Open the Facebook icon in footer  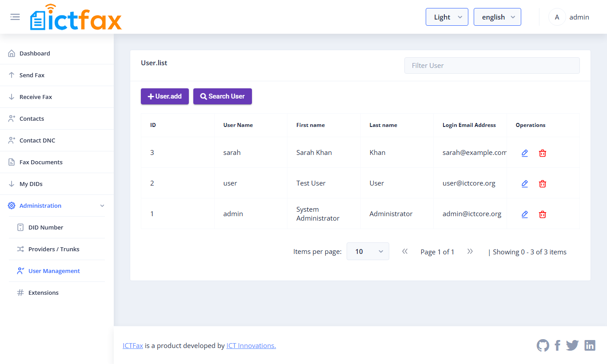[558, 345]
